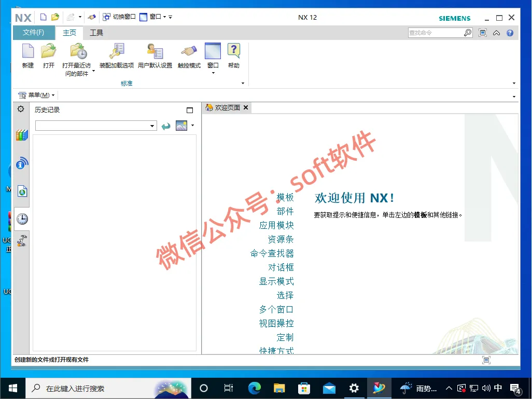The height and width of the screenshot is (399, 532).
Task: Click the green return arrow in History panel
Action: click(x=166, y=126)
